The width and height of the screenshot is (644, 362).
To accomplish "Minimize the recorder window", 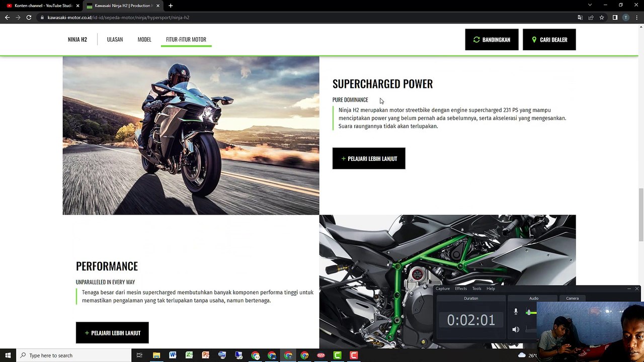I will (x=629, y=289).
